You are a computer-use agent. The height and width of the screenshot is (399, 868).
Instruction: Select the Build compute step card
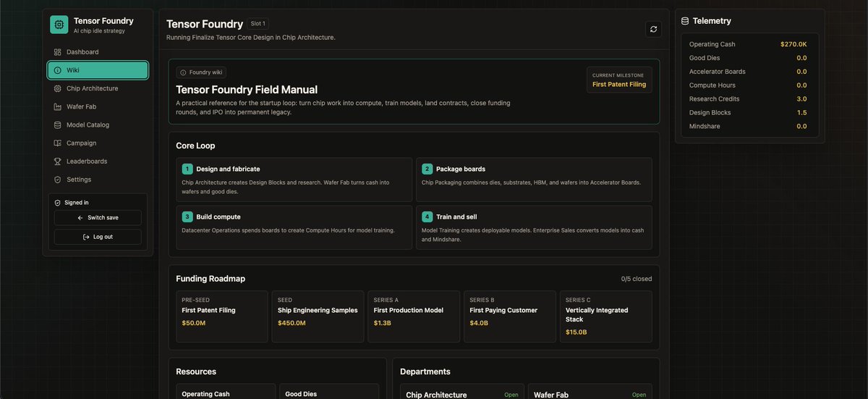[x=294, y=227]
